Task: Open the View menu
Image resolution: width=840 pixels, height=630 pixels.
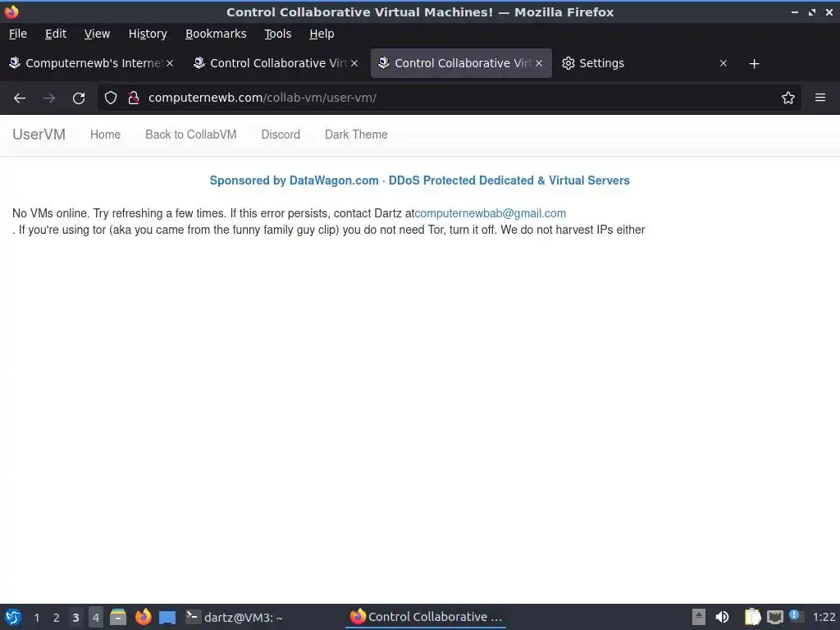Action: (x=97, y=34)
